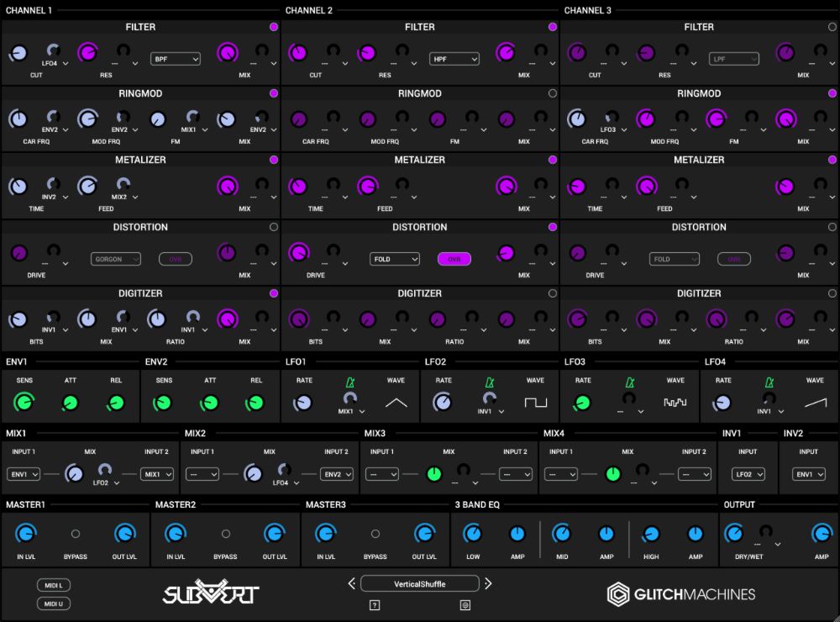Screen dimensions: 840x622
Task: Click the LFO2 square wave shape icon
Action: (535, 403)
